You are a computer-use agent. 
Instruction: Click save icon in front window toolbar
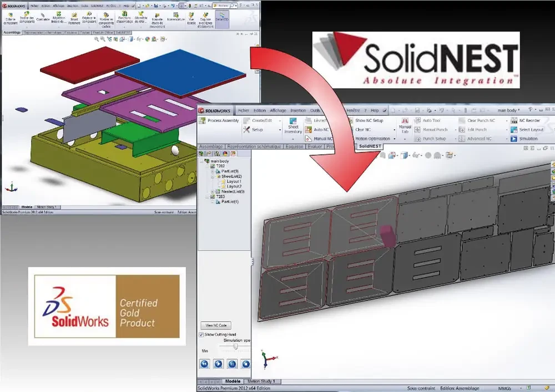[x=417, y=110]
